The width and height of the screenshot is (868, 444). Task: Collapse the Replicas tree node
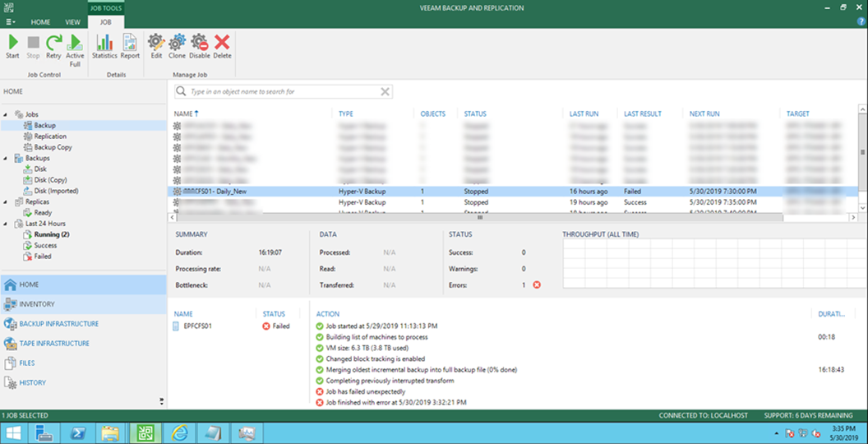coord(6,201)
